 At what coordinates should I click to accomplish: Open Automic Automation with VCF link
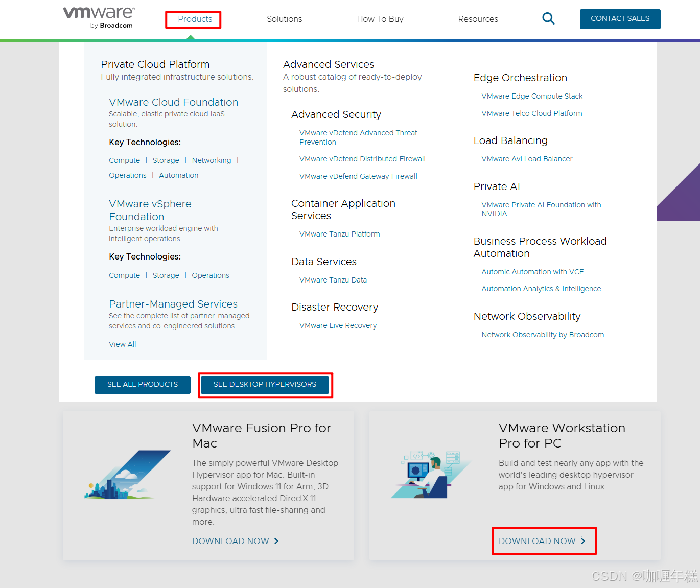click(532, 272)
